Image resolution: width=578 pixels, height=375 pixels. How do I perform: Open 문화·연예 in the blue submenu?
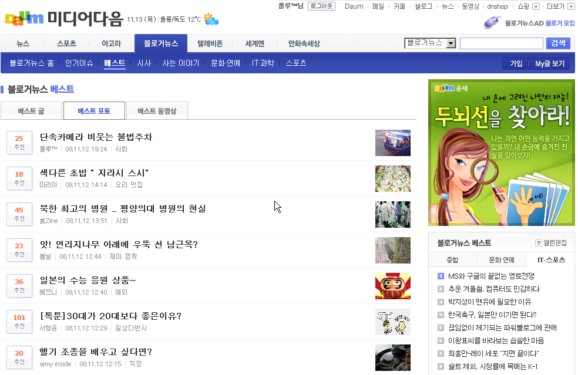click(225, 63)
